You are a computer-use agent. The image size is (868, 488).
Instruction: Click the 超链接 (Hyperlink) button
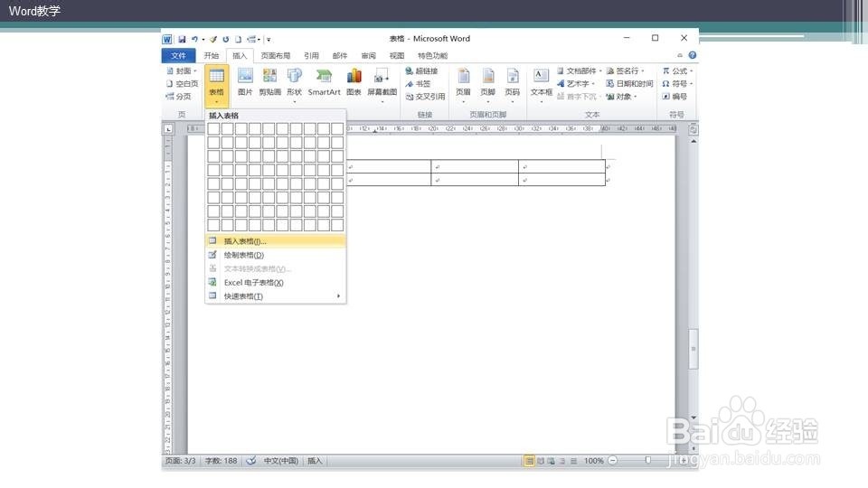point(422,70)
